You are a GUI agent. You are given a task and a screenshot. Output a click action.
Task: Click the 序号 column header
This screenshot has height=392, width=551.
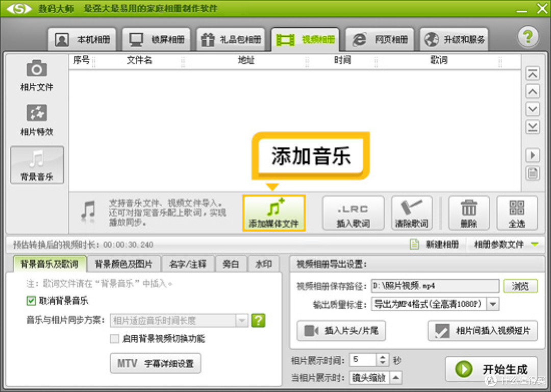pyautogui.click(x=82, y=60)
